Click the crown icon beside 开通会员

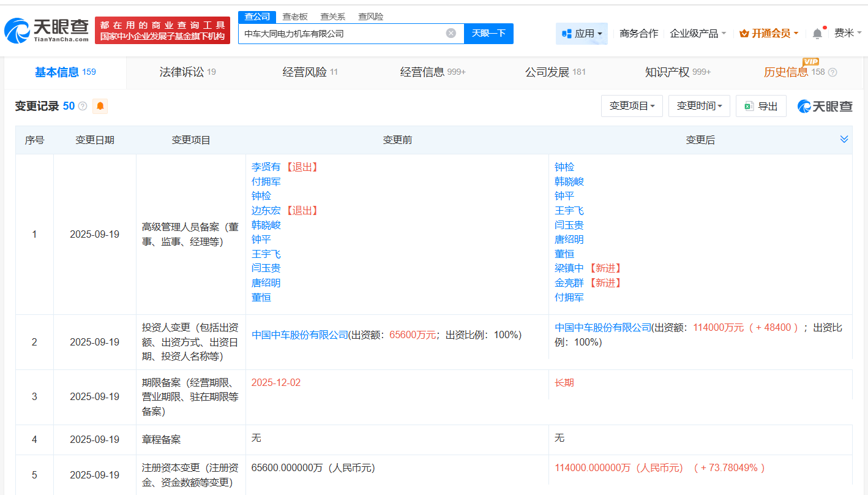[744, 33]
